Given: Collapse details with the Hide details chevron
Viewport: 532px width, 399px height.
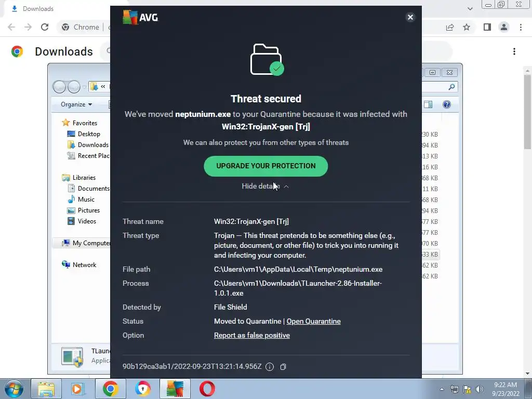Looking at the screenshot, I should [286, 187].
